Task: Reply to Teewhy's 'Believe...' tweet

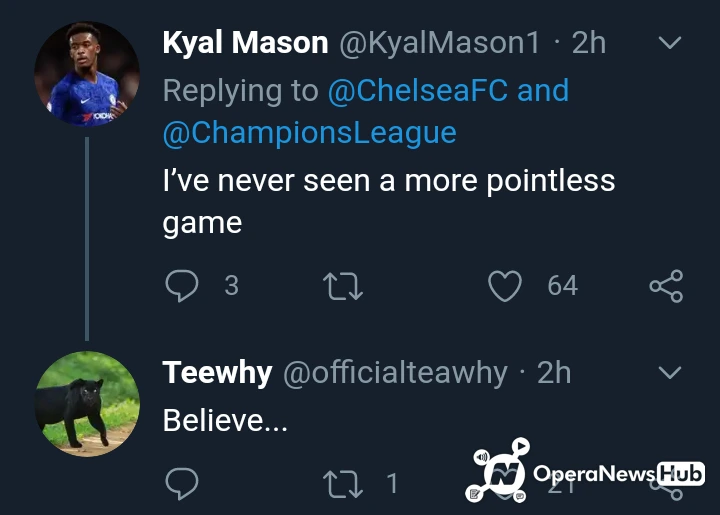Action: [182, 484]
